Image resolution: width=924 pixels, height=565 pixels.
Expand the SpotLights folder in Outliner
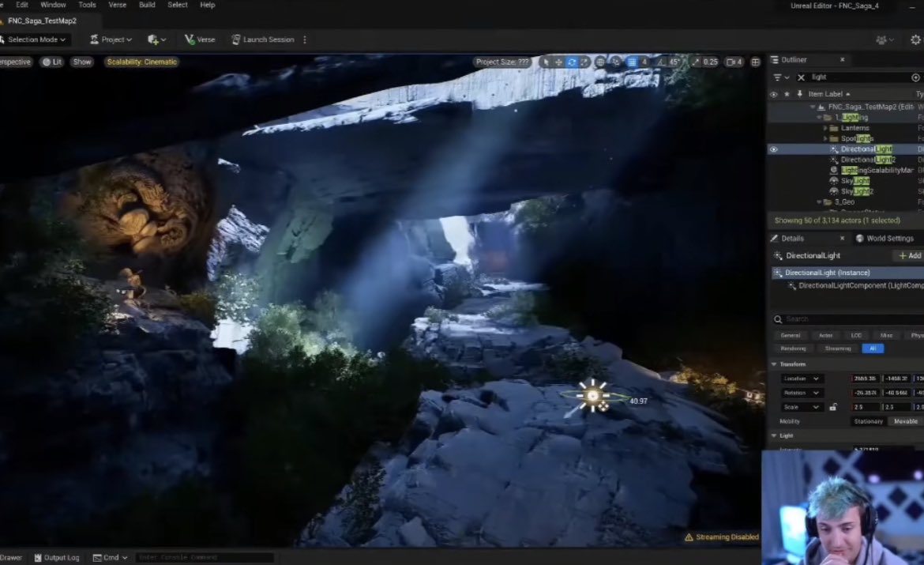click(x=824, y=138)
